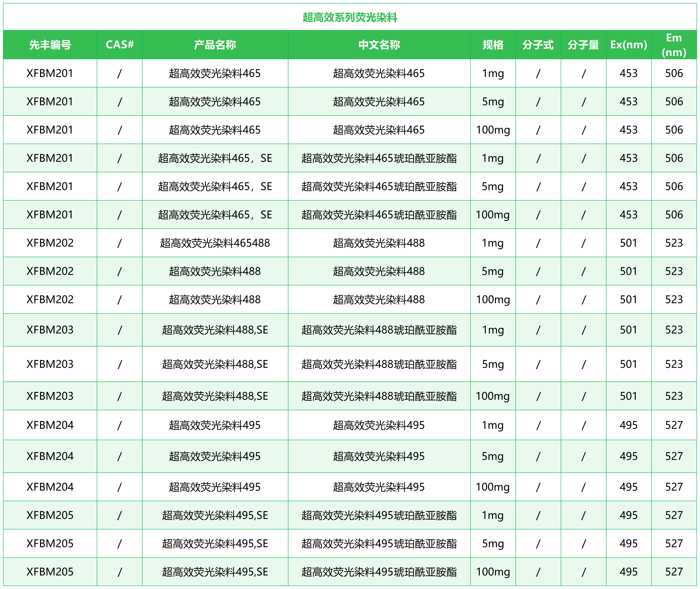
Task: Click 100mg in the XFBM205 row
Action: coord(493,572)
